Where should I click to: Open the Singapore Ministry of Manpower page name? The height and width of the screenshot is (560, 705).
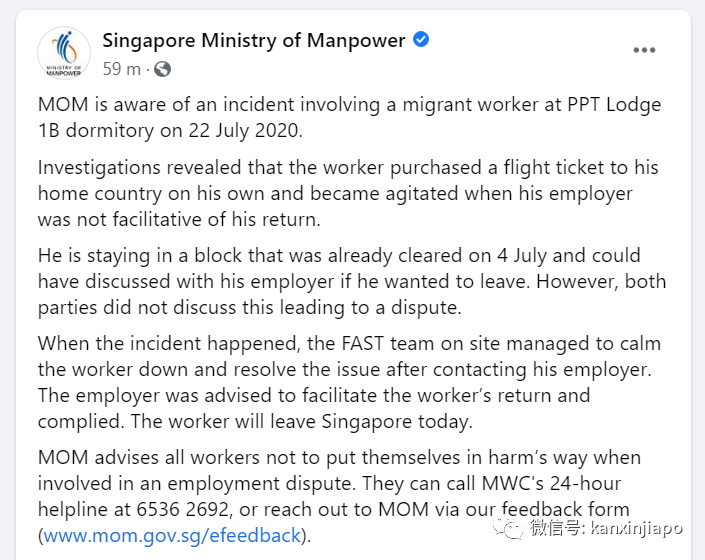point(254,41)
